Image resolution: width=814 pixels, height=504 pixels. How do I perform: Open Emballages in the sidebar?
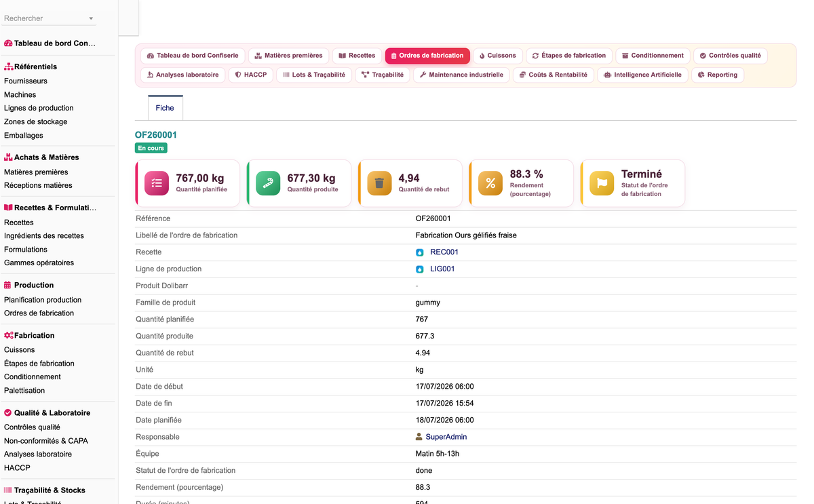coord(24,136)
